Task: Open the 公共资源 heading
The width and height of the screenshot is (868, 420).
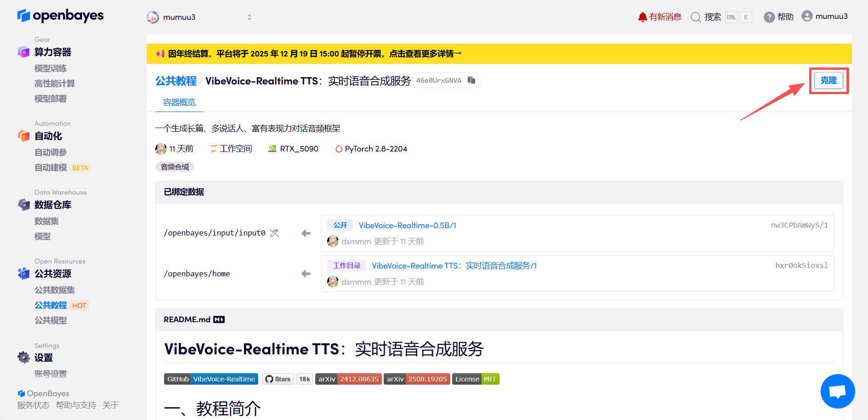Action: coord(53,274)
